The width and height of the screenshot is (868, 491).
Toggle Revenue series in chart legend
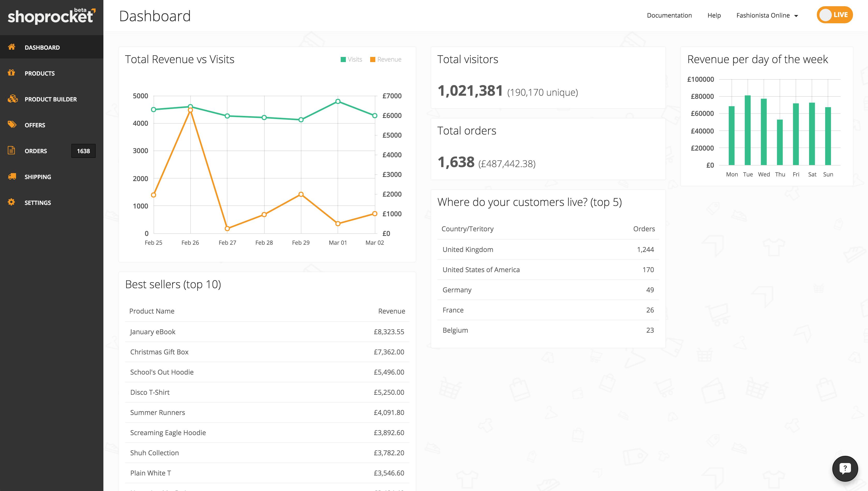pyautogui.click(x=386, y=59)
